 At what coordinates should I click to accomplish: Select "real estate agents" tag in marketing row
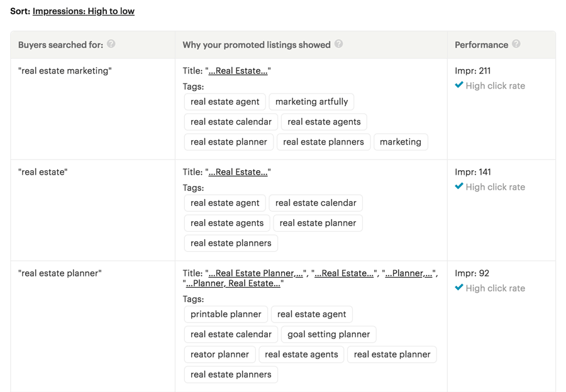click(324, 122)
